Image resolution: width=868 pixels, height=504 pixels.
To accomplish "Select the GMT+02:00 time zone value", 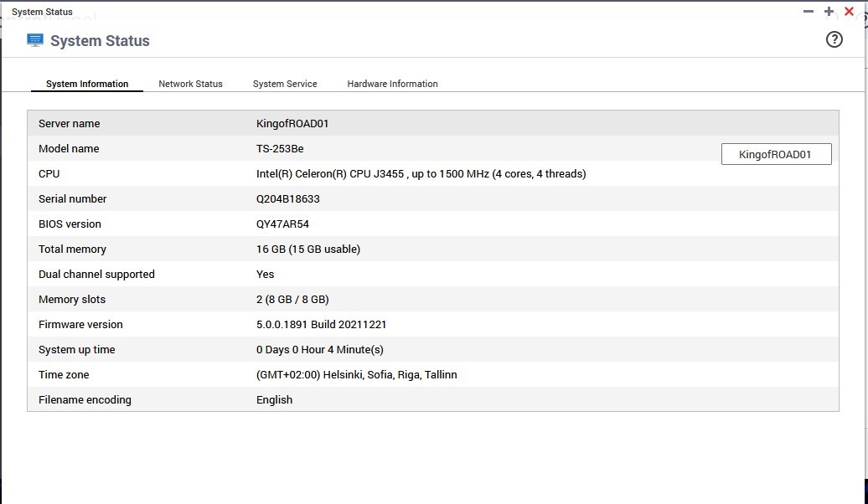I will pos(356,374).
